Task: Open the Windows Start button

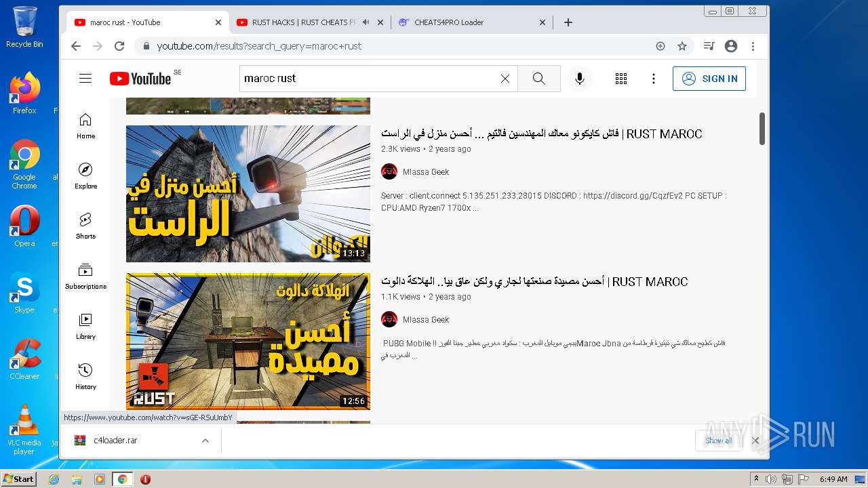Action: click(18, 479)
